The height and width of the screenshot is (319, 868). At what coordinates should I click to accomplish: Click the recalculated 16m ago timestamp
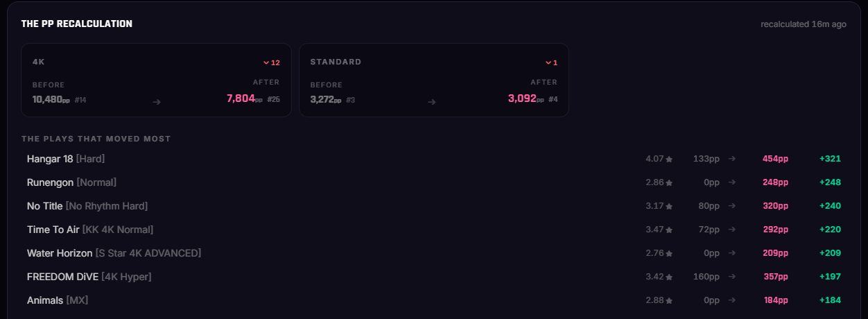click(x=804, y=24)
